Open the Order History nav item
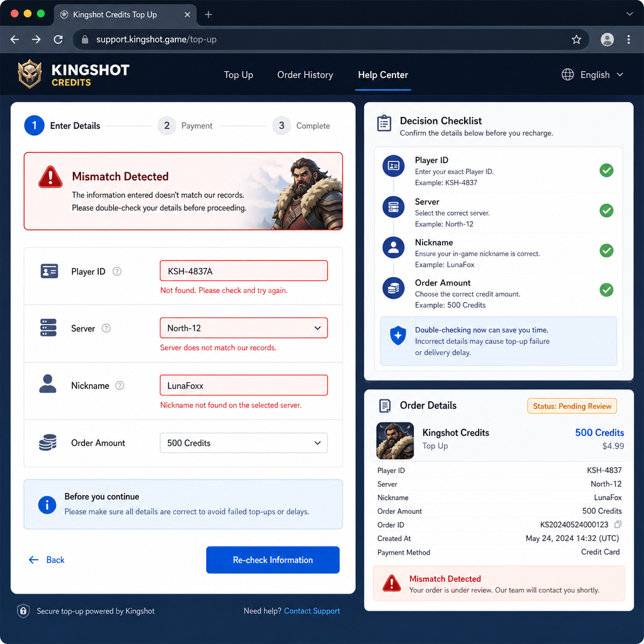This screenshot has width=644, height=644. [305, 75]
